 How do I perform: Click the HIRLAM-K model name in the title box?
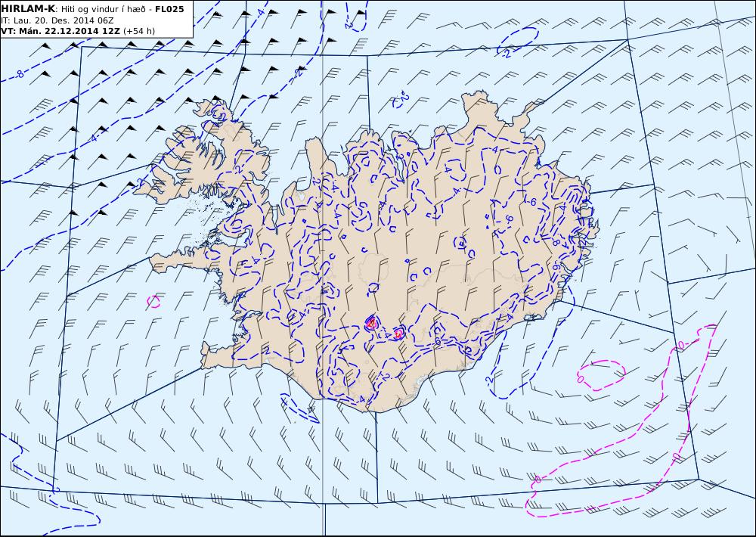28,9
